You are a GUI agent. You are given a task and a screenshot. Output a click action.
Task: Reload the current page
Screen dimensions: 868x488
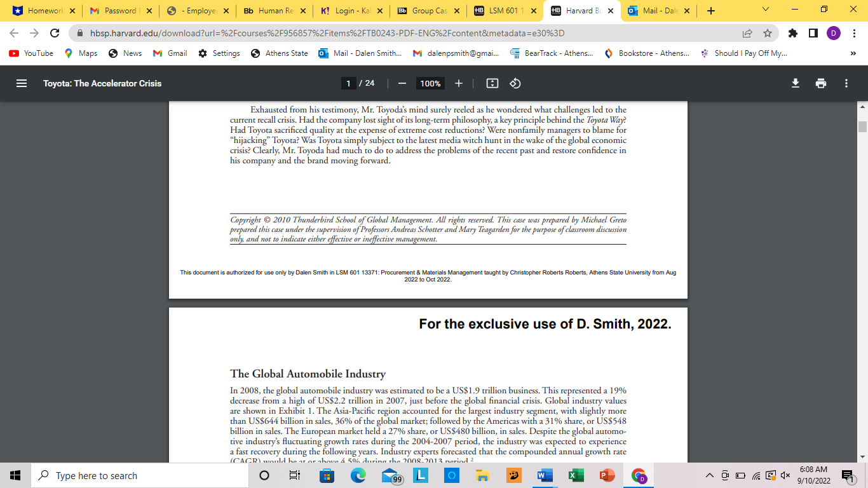click(x=55, y=33)
